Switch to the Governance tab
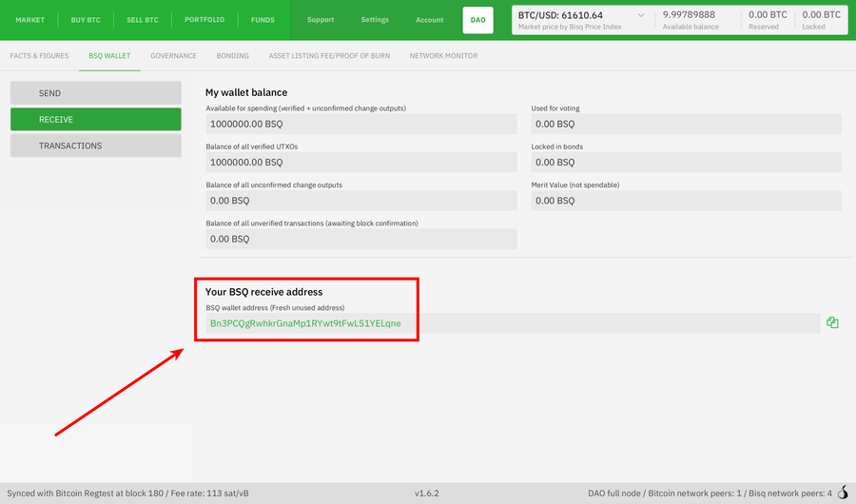The image size is (856, 504). [173, 56]
